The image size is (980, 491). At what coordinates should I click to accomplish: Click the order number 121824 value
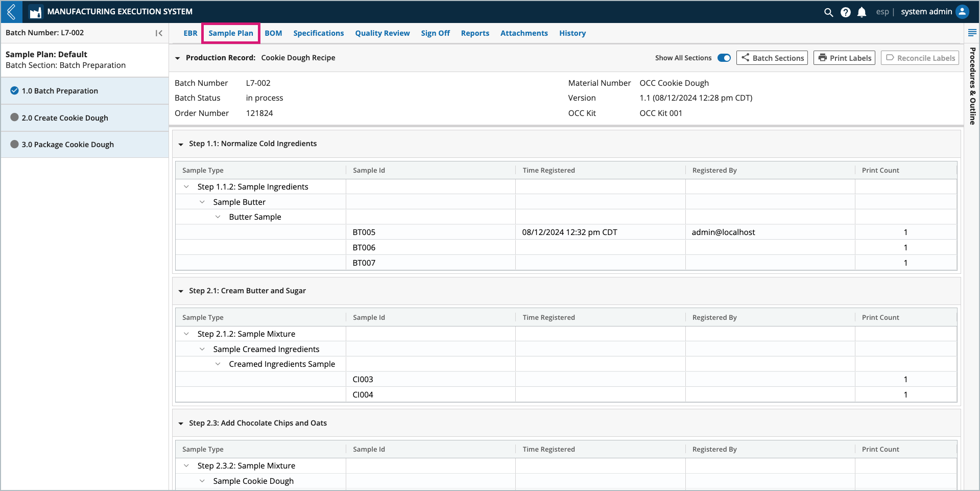(x=259, y=113)
